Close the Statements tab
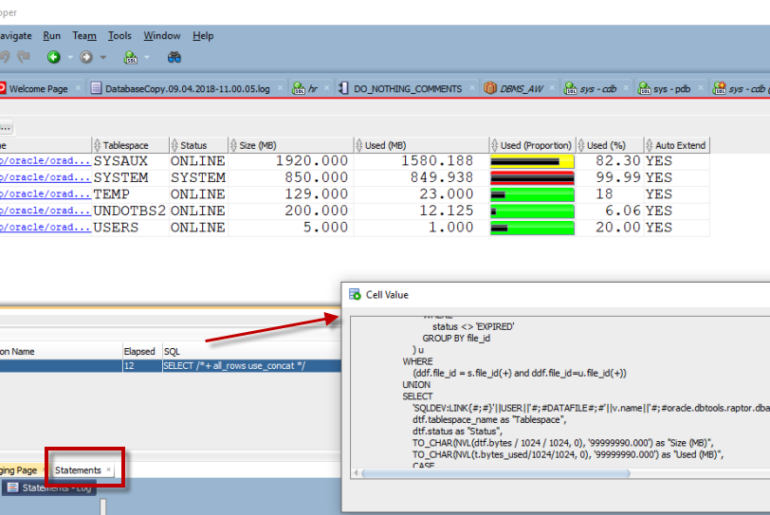The image size is (770, 515). [x=109, y=470]
